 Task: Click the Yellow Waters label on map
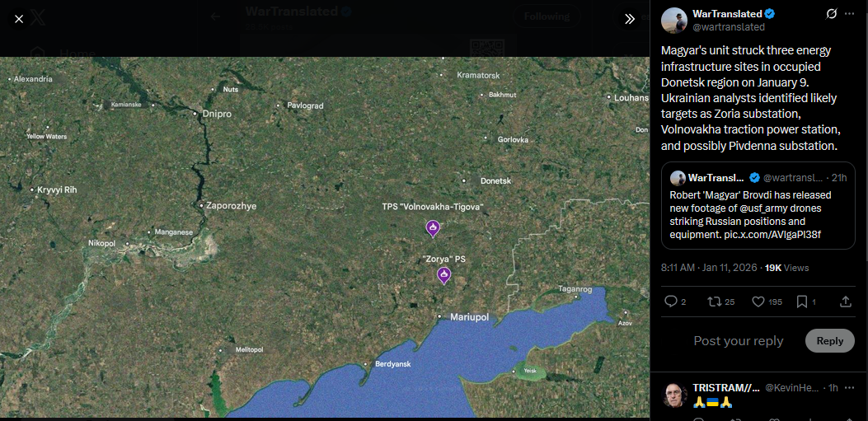pos(46,136)
